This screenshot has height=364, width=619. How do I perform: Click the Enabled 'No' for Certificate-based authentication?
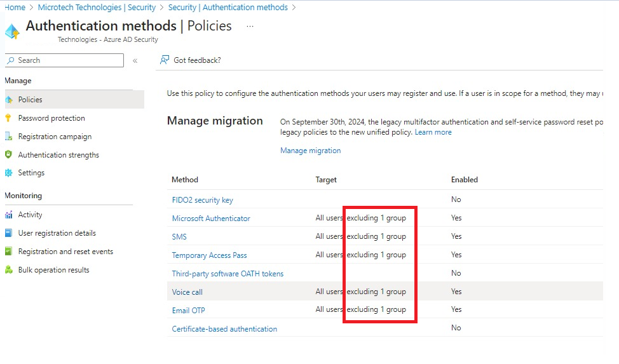(x=456, y=328)
